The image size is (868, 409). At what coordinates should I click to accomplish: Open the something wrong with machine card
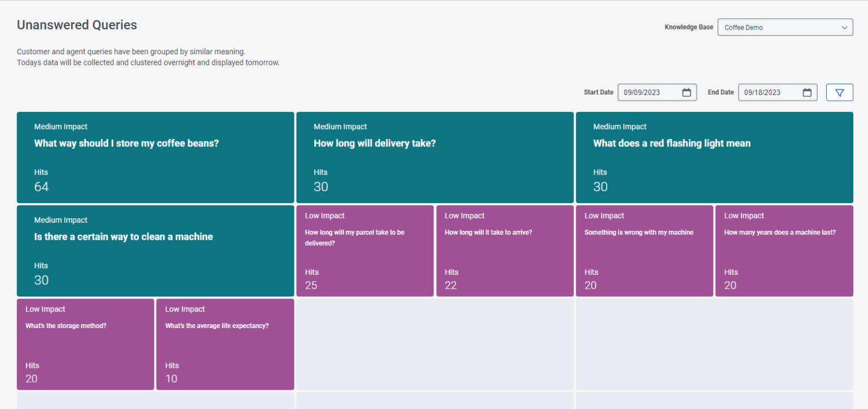point(644,251)
